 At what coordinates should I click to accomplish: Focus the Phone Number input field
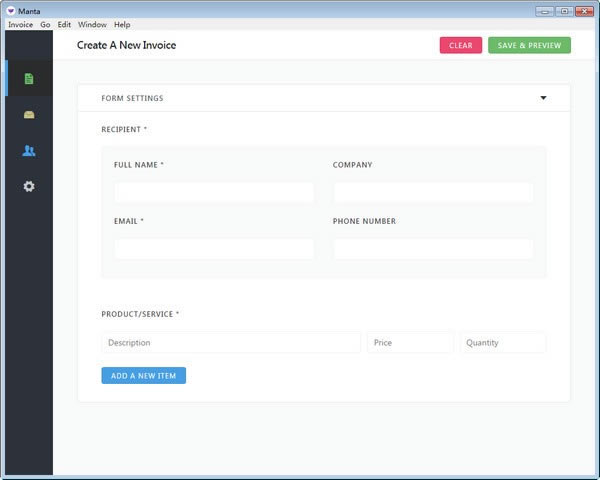pyautogui.click(x=433, y=249)
